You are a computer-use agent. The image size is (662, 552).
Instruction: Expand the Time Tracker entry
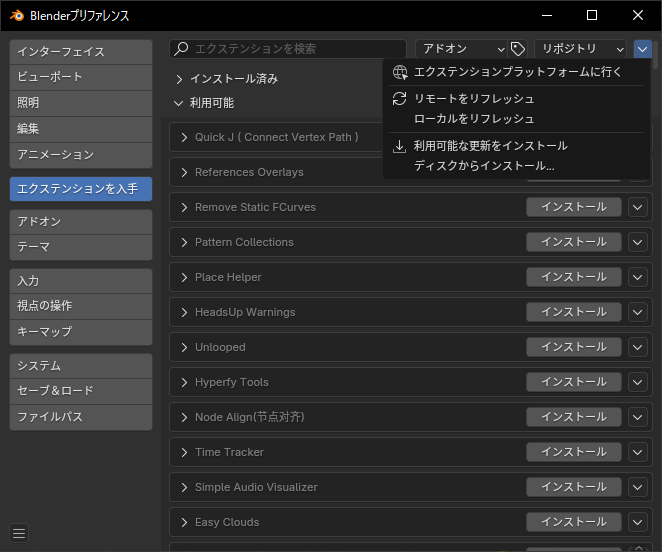tap(184, 452)
